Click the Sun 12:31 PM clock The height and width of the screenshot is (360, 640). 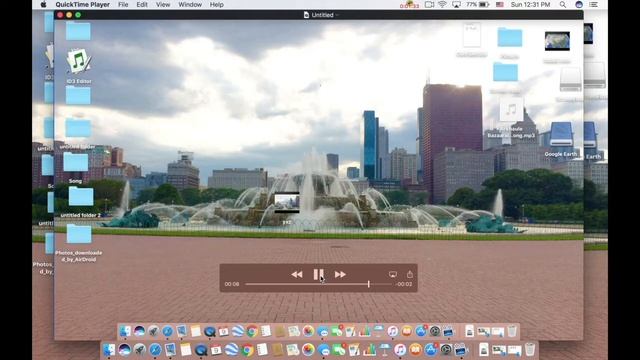[x=530, y=4]
